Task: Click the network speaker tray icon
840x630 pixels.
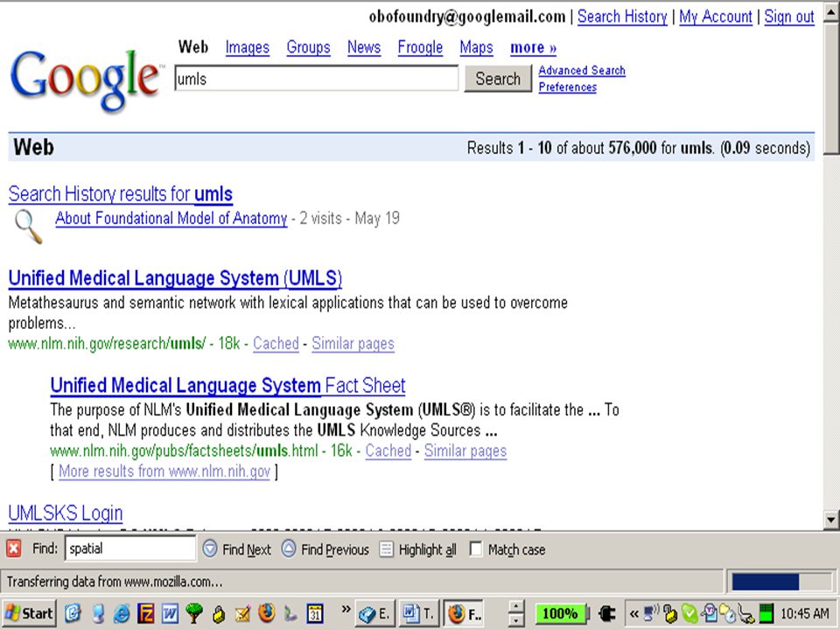Action: point(651,612)
